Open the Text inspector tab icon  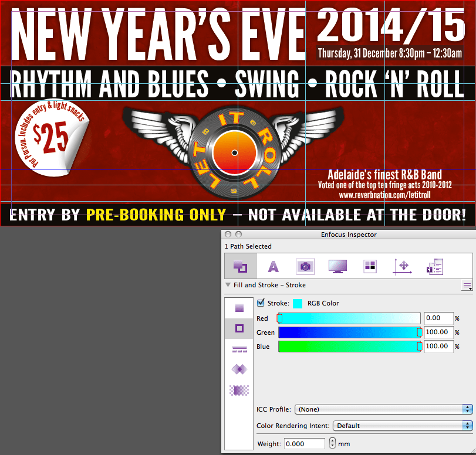[x=273, y=267]
